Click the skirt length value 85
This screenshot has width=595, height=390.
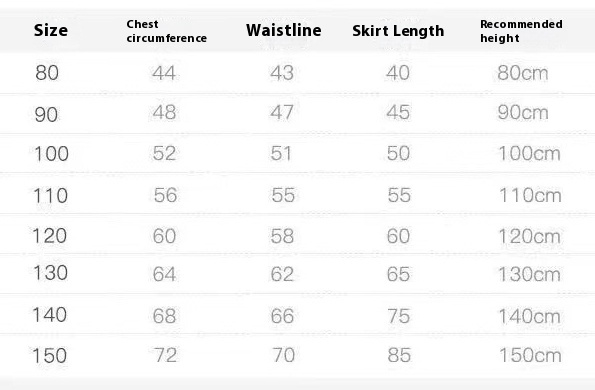click(399, 355)
